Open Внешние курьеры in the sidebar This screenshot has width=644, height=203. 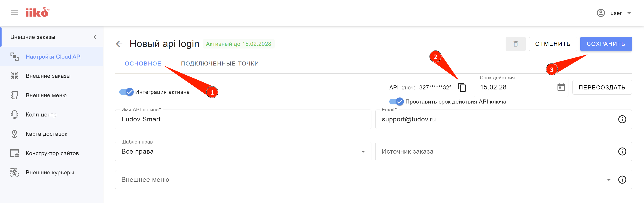point(50,173)
